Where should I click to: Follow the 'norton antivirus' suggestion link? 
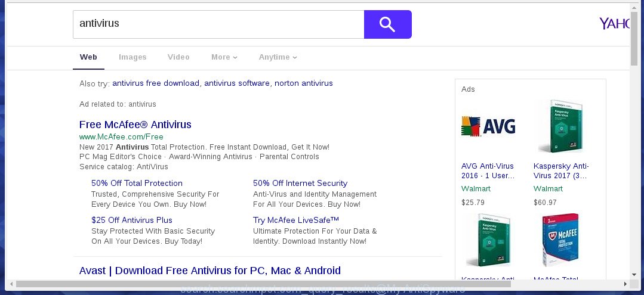304,83
